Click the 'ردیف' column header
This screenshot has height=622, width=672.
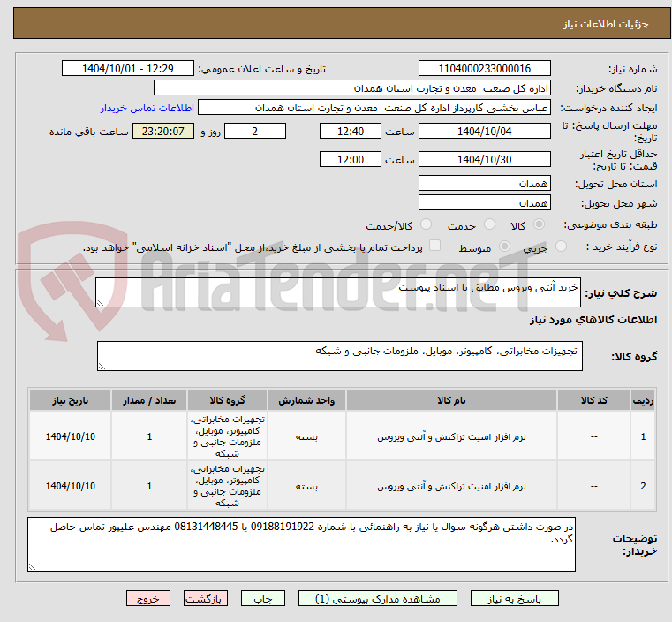tap(643, 400)
